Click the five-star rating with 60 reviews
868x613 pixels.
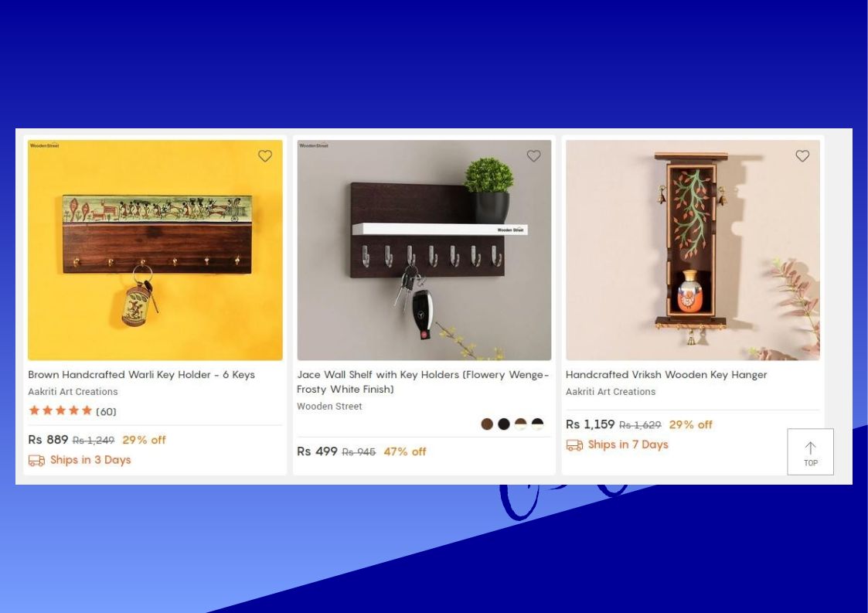(x=73, y=411)
